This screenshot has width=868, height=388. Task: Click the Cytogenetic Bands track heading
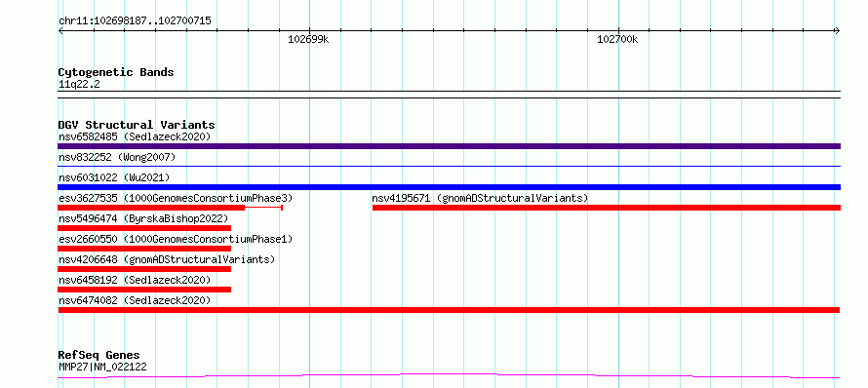pyautogui.click(x=116, y=72)
